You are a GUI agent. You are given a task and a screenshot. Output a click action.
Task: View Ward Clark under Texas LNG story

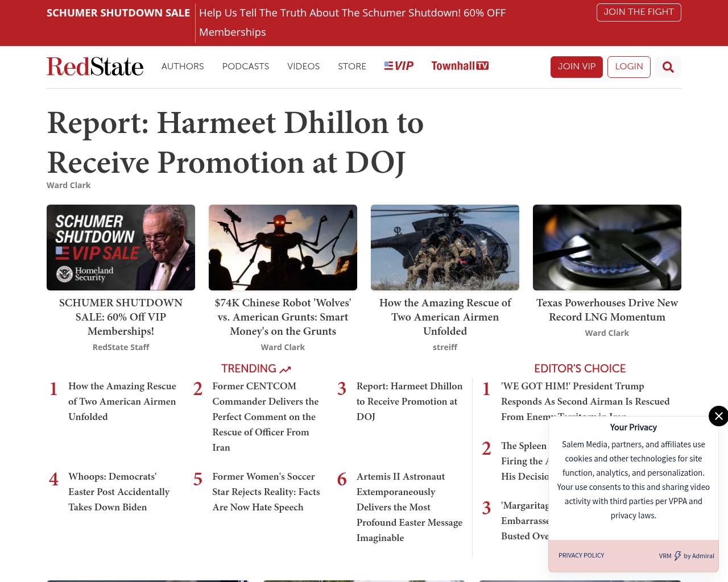point(607,333)
